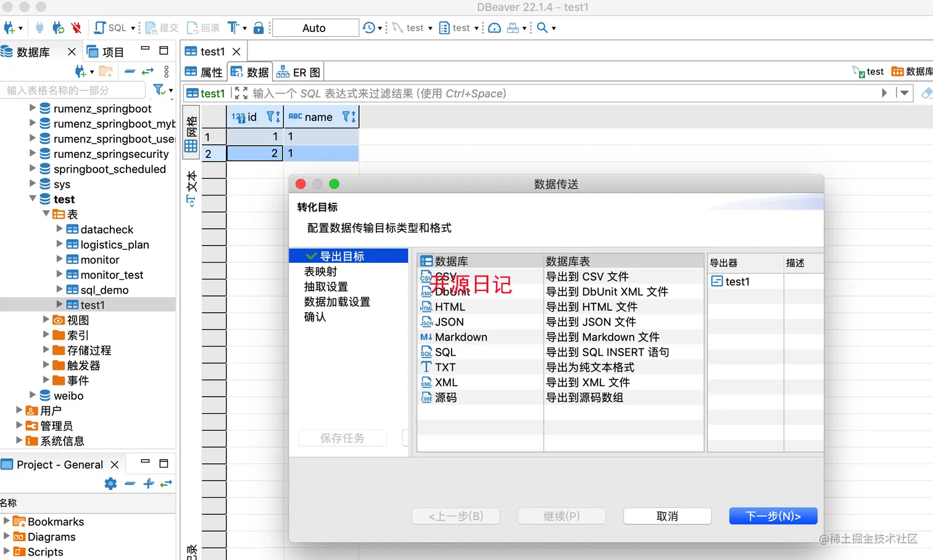Viewport: 933px width, 560px height.
Task: Click the filter funnel icon beside table search box
Action: tap(159, 90)
